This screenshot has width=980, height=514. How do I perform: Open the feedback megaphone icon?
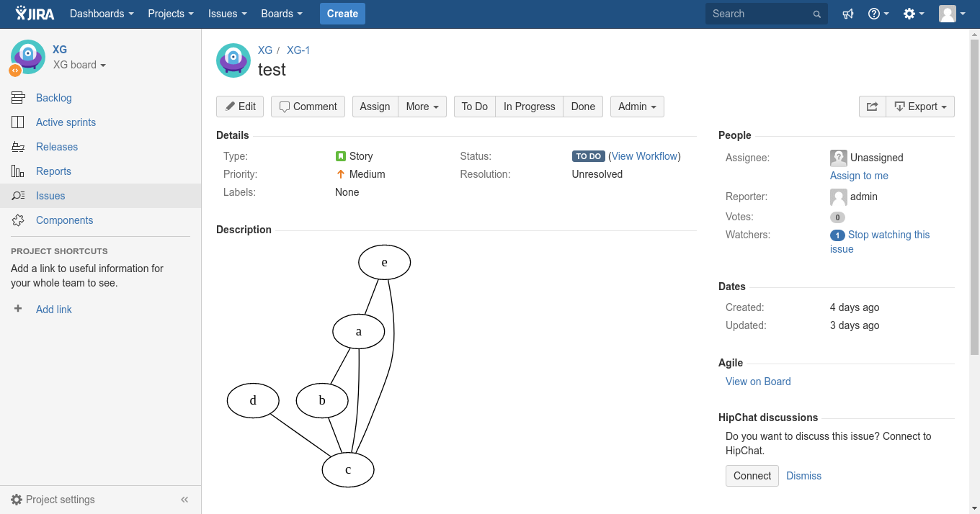[x=848, y=13]
